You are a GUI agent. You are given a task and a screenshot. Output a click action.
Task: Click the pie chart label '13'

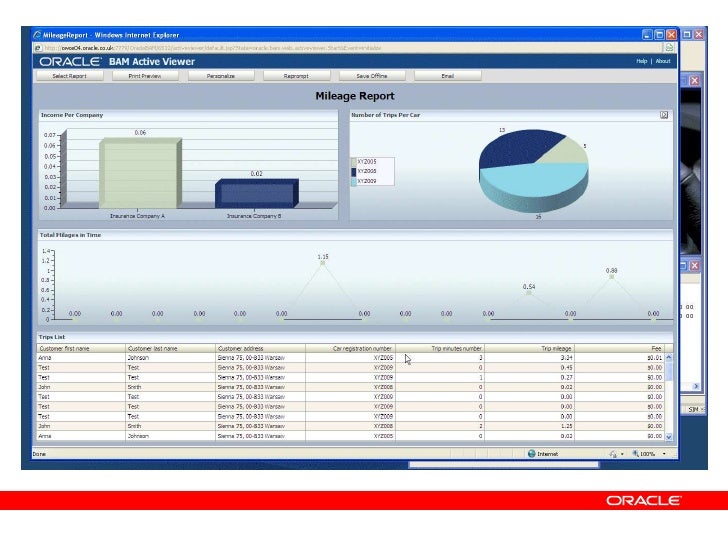(502, 130)
